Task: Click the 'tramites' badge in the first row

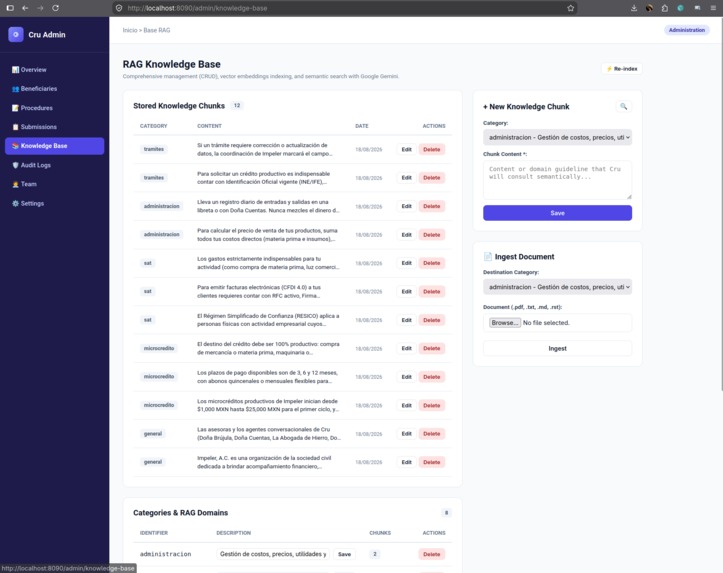Action: 154,149
